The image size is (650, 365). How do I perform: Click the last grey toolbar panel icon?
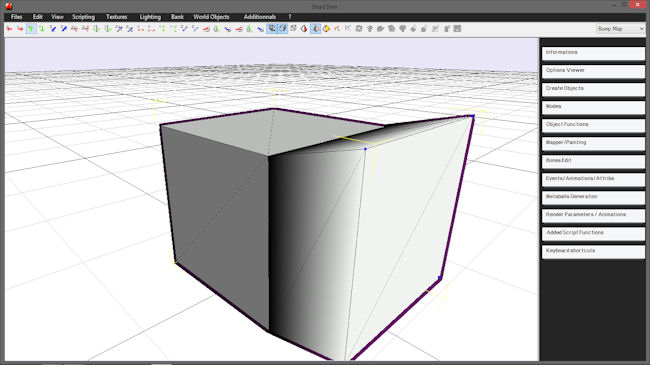[457, 29]
